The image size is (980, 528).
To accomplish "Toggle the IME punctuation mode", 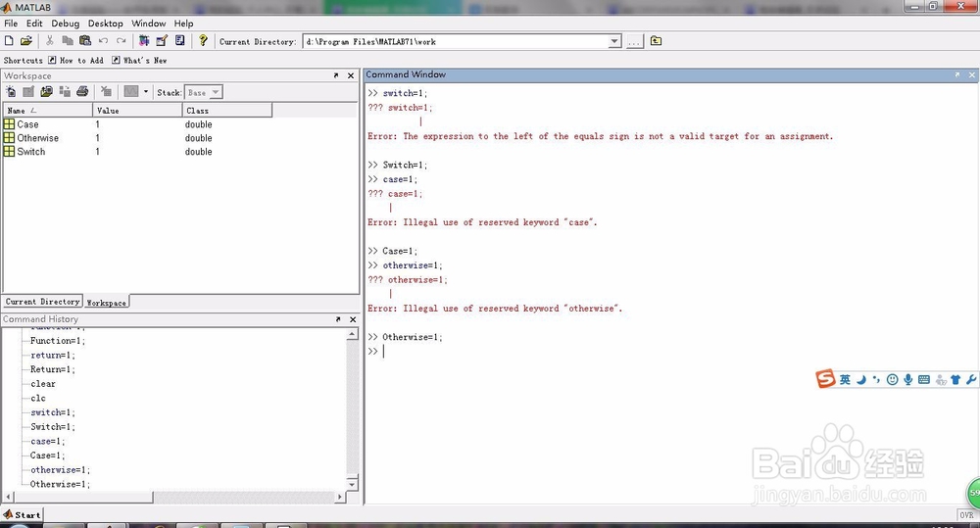I will (x=876, y=379).
